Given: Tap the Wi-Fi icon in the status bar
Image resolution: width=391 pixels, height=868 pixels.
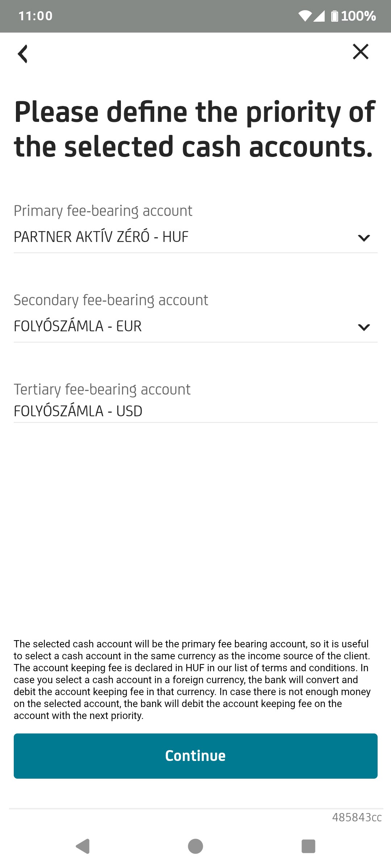Looking at the screenshot, I should point(305,16).
